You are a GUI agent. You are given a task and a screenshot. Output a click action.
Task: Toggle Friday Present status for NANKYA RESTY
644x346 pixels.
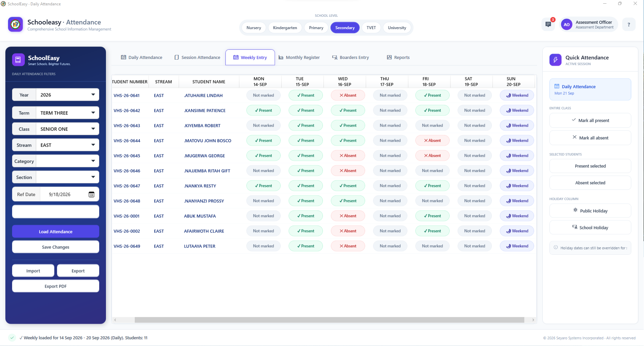[432, 186]
